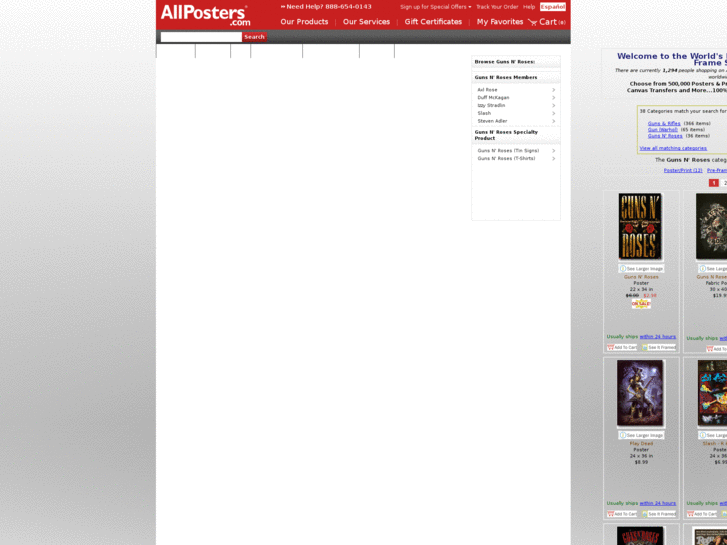Follow the Gun (Warhol) category link
Viewport: 727px width, 545px height.
(663, 130)
